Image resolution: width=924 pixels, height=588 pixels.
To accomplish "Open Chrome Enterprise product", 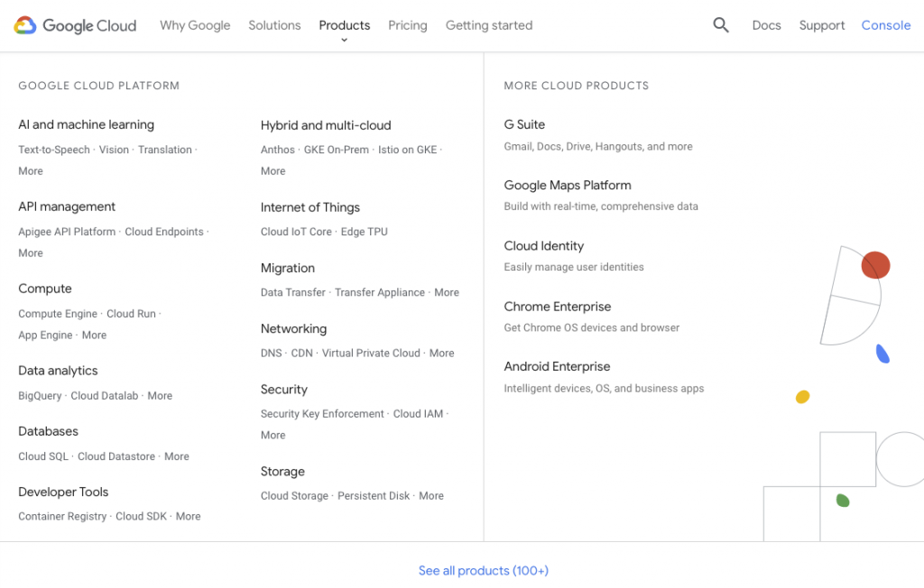I will pos(558,307).
